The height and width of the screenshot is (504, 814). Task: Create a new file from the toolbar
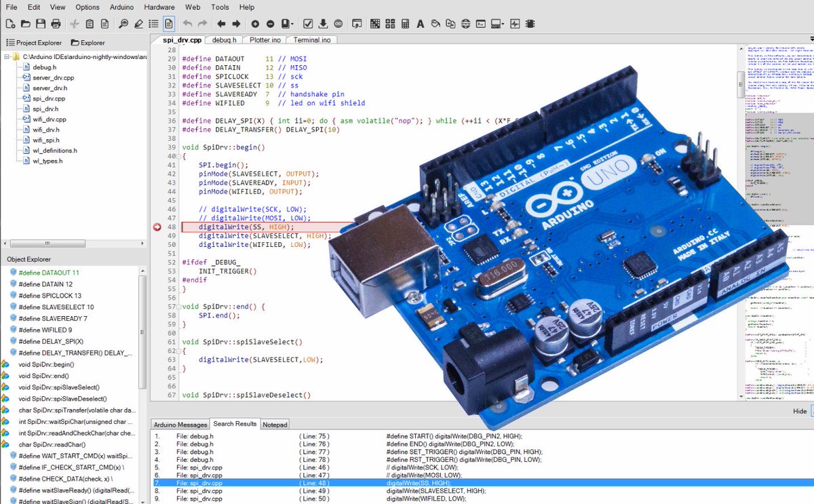pos(9,24)
